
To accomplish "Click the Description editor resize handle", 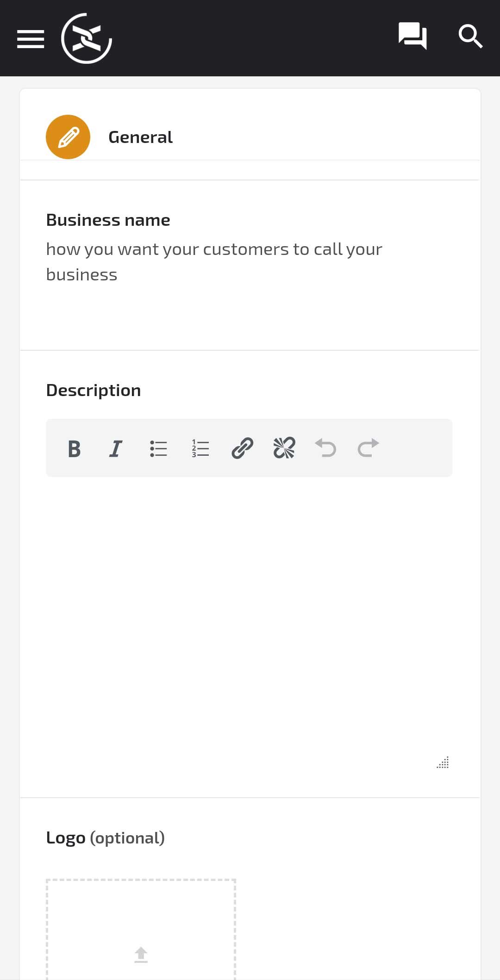I will [443, 763].
